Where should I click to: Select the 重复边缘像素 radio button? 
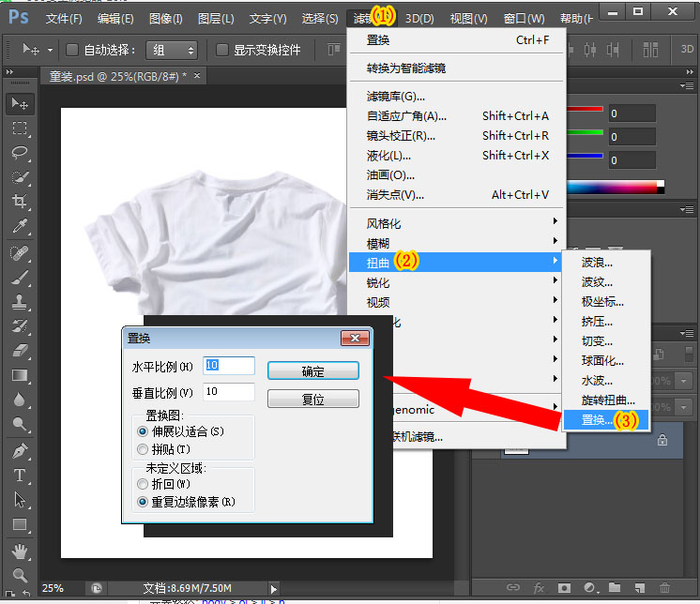click(143, 502)
